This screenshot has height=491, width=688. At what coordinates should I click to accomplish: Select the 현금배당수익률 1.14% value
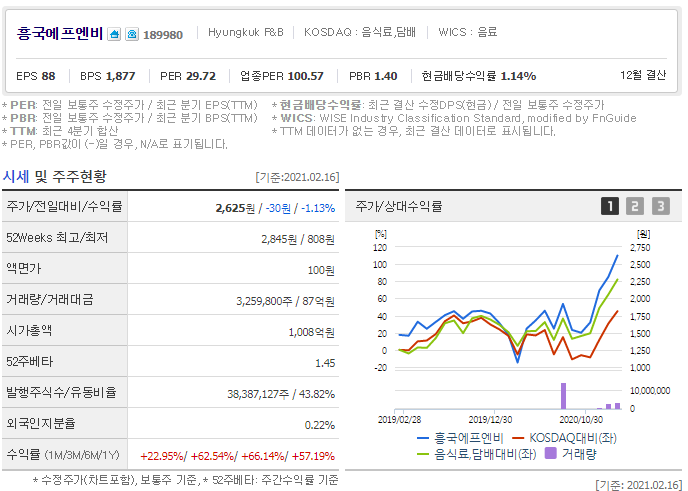click(x=479, y=76)
